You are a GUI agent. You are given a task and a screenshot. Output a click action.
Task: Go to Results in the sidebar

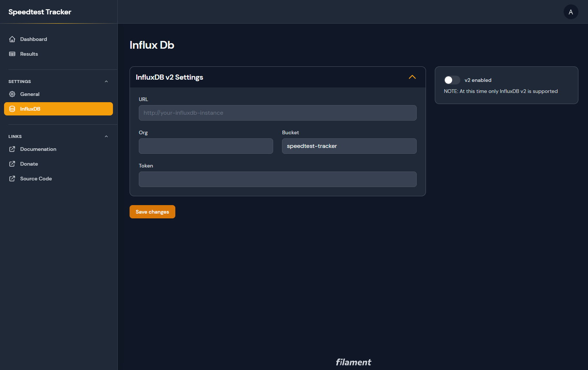pos(58,54)
